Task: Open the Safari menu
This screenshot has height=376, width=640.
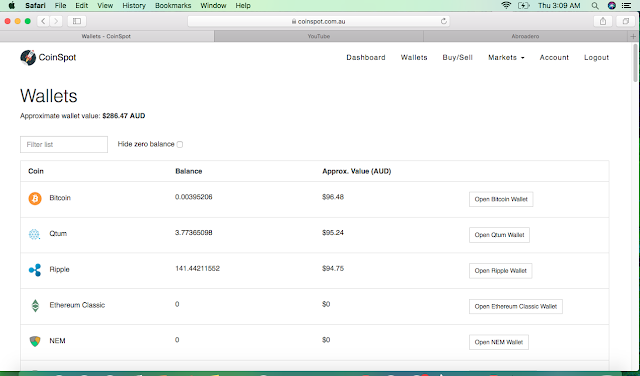Action: coord(35,6)
